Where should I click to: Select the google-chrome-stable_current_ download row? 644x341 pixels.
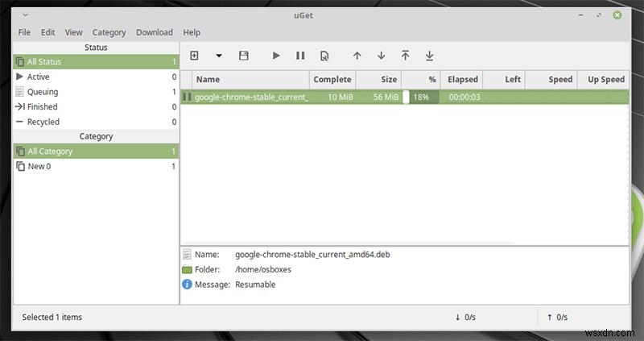[x=405, y=97]
